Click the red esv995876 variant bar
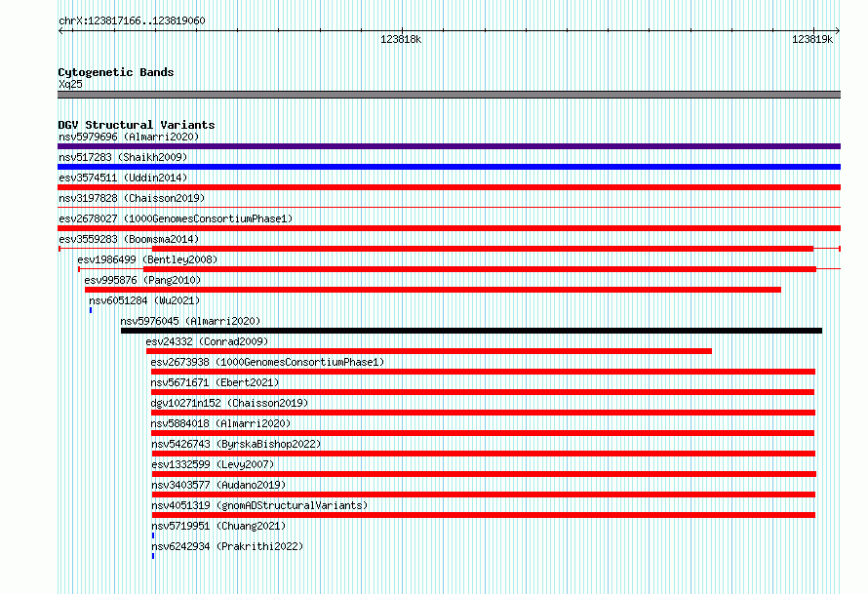The image size is (868, 594). coord(433,290)
